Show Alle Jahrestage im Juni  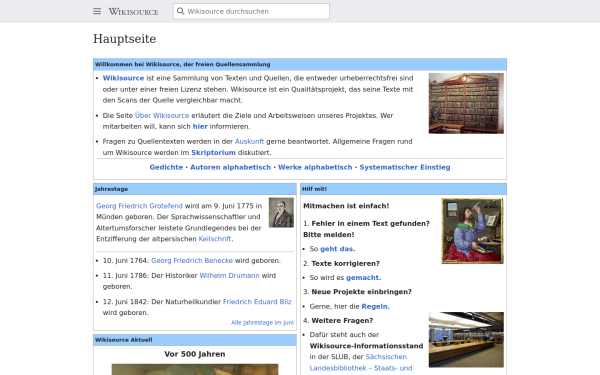262,323
